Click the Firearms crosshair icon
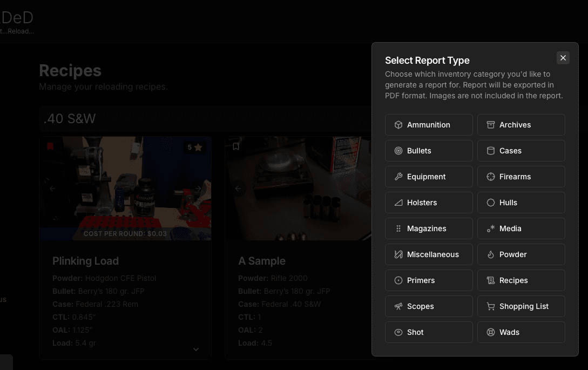Viewport: 588px width, 370px height. 490,177
